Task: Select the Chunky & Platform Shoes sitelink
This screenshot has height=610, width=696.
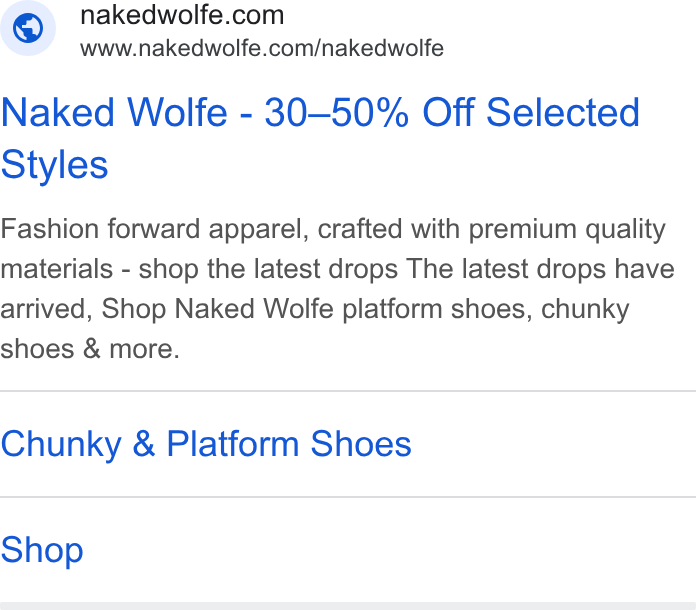Action: [206, 444]
